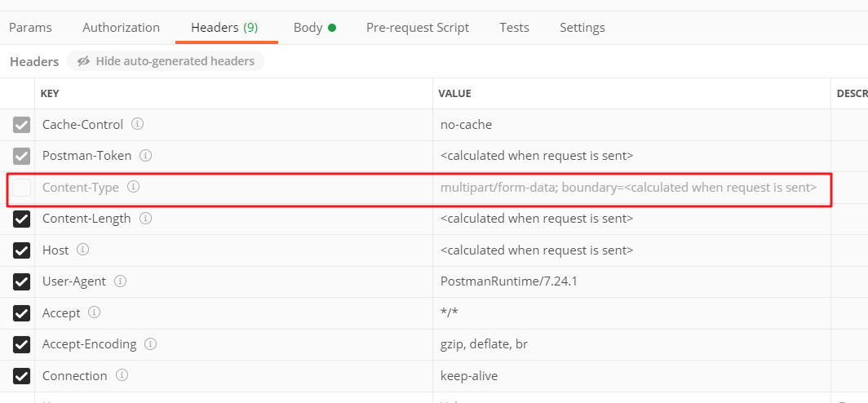Screen dimensions: 868x403
Task: Disable the Accept-Encoding header checkbox
Action: [x=21, y=344]
